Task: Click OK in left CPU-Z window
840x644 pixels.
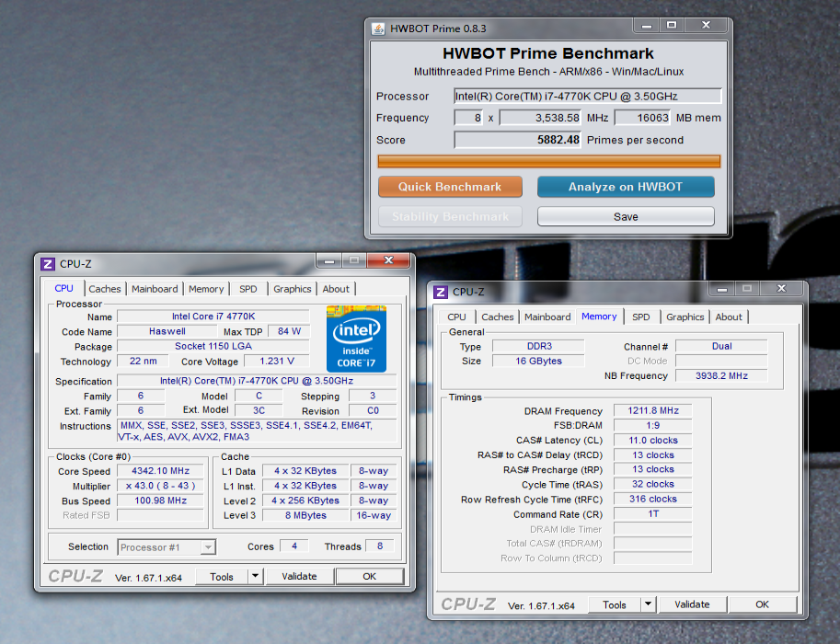Action: pos(370,576)
